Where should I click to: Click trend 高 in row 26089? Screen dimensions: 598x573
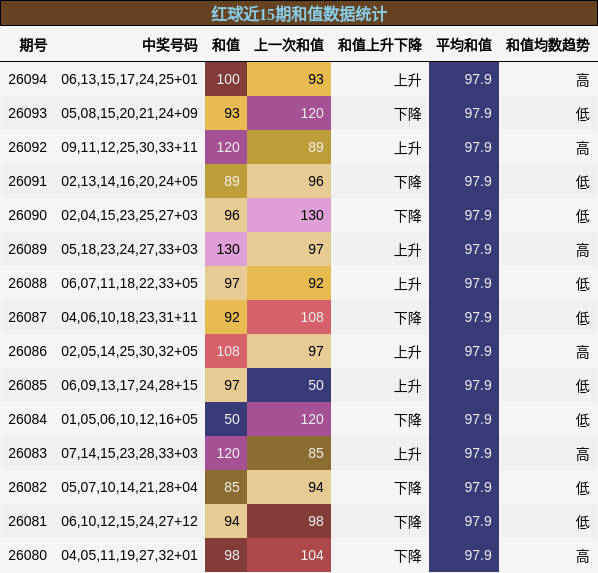pos(583,250)
